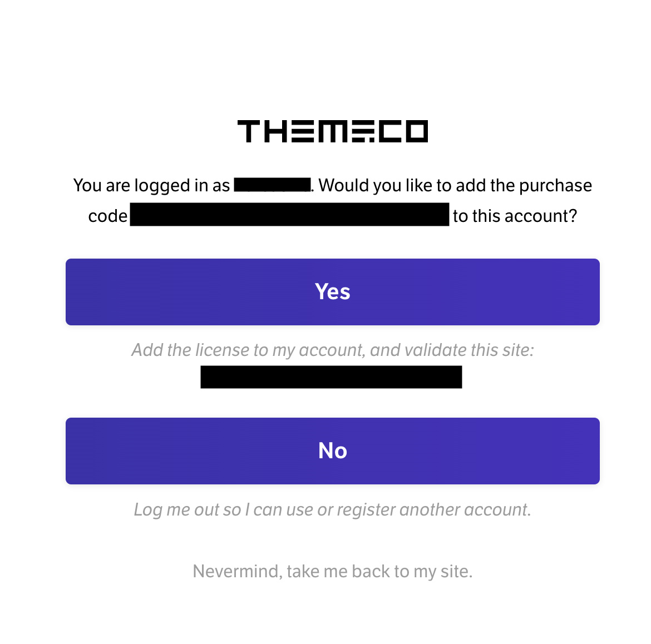Click the word "code" before the redacted box
The width and height of the screenshot is (651, 644).
(107, 216)
